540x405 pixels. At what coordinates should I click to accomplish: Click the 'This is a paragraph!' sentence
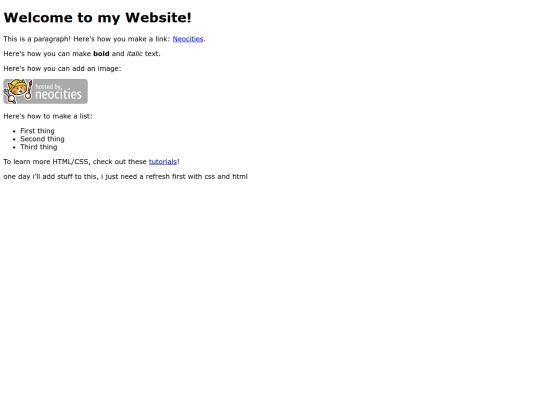(x=37, y=39)
